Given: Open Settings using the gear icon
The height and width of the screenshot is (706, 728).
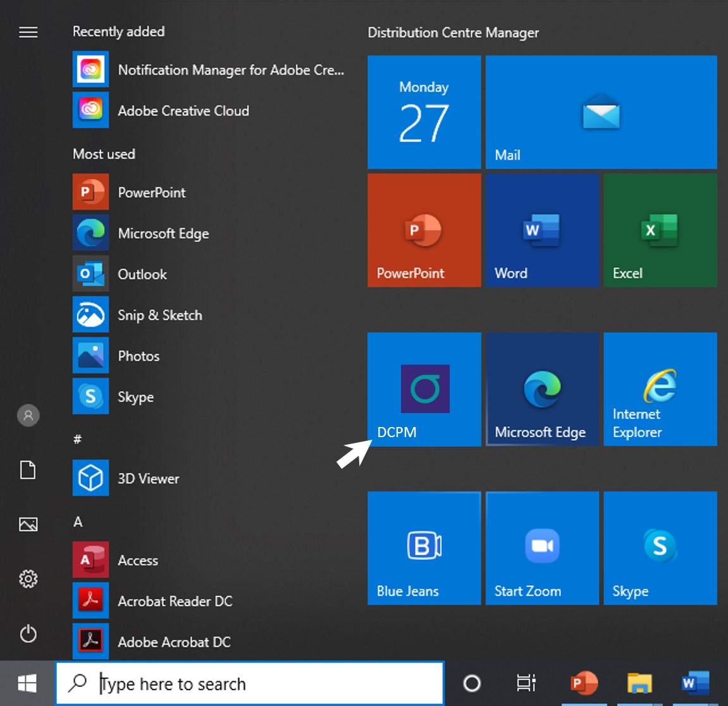Looking at the screenshot, I should click(x=28, y=579).
